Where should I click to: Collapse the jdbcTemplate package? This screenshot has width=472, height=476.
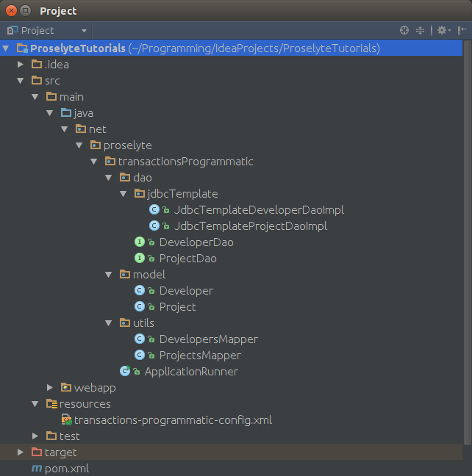[123, 193]
